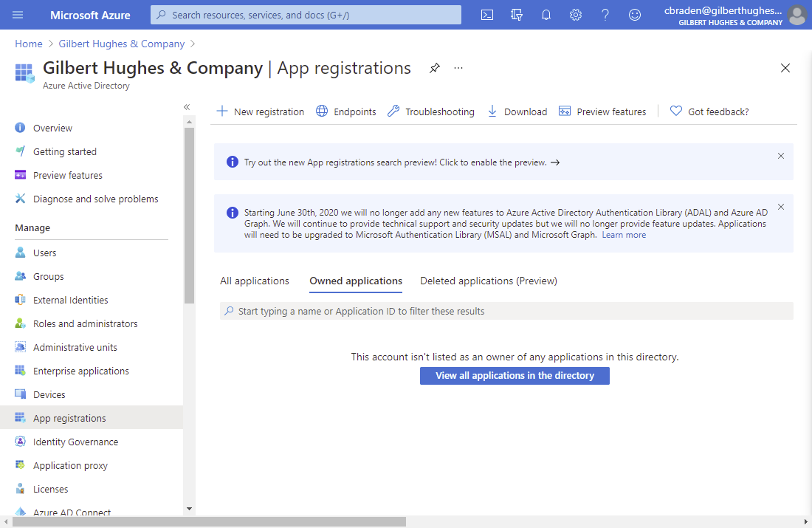Focus the Azure search resources box
812x528 pixels.
coord(306,15)
